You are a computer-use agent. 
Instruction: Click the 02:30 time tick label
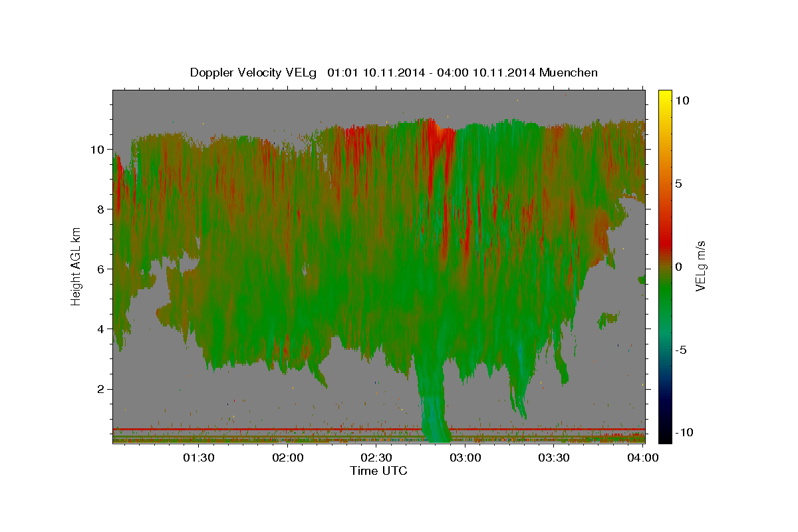pyautogui.click(x=377, y=458)
